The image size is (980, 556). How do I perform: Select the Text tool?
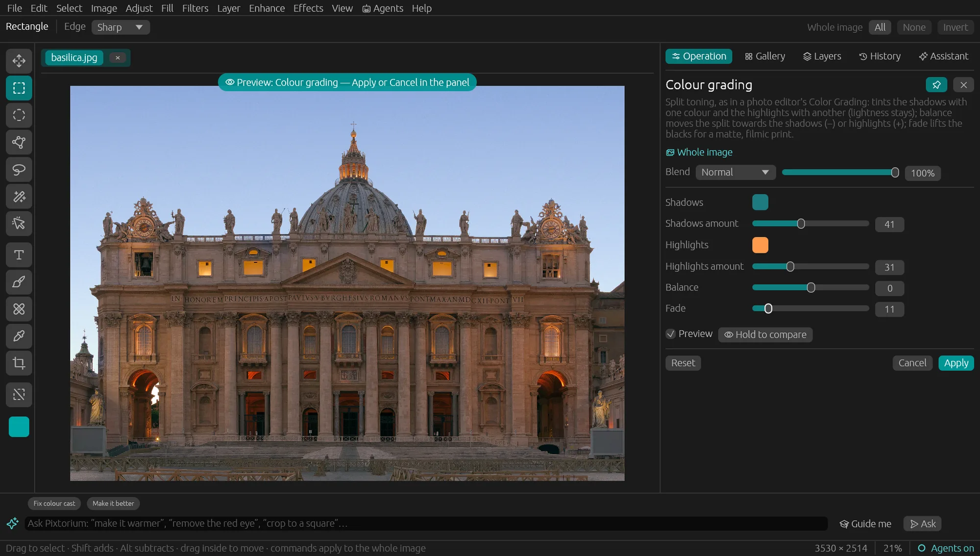pos(19,255)
